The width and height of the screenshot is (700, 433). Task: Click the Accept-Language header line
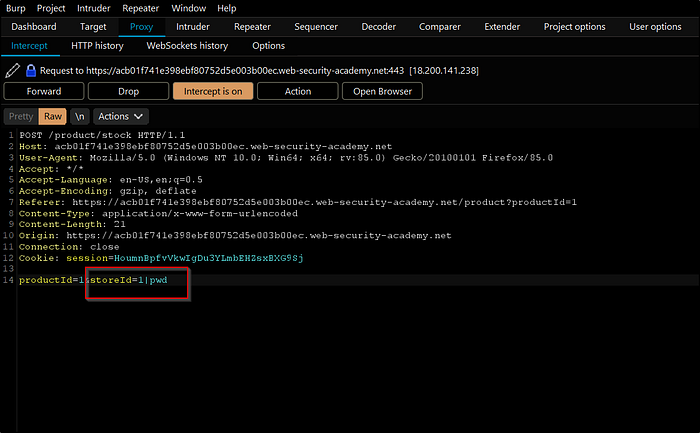[x=111, y=180]
